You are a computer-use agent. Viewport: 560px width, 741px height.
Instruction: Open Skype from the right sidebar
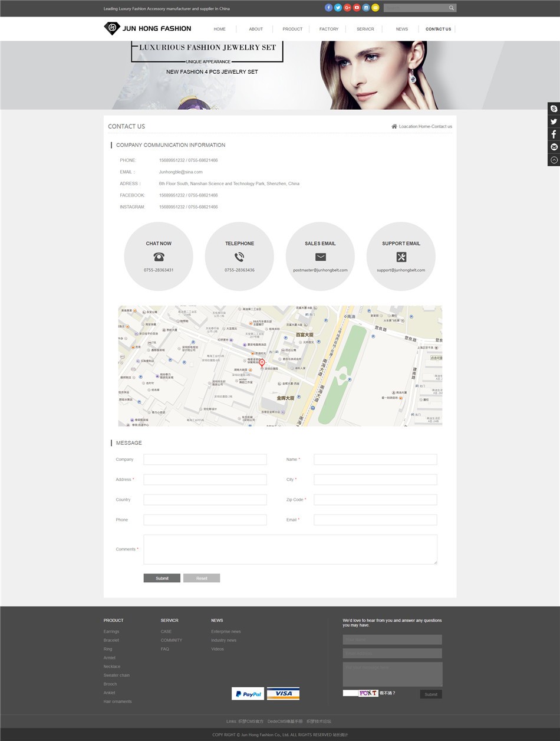pos(554,109)
